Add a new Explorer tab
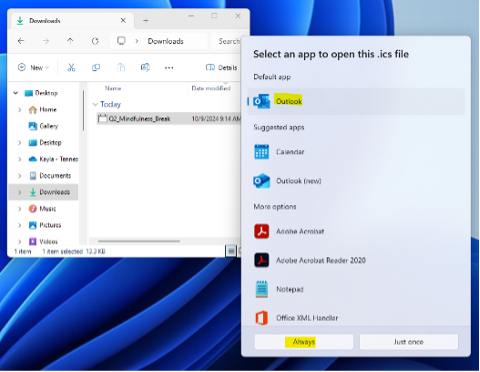Viewport: 480px width, 372px height. [x=146, y=21]
